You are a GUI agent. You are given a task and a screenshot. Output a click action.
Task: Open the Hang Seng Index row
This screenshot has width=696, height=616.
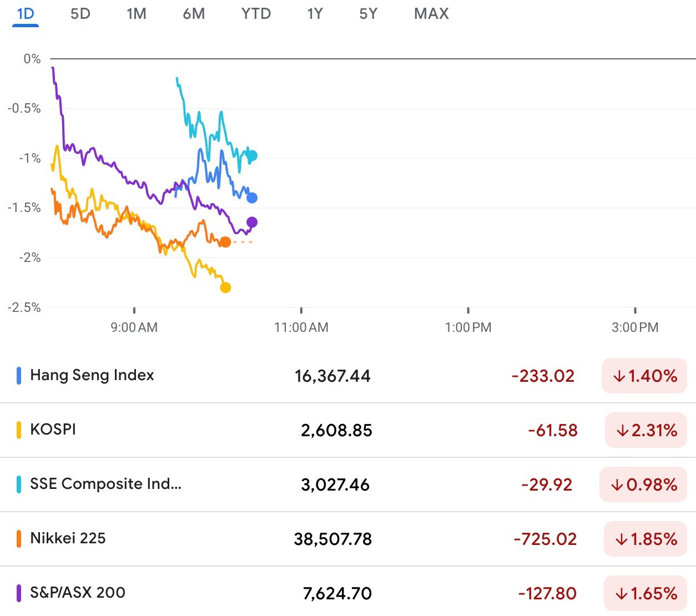tap(92, 375)
